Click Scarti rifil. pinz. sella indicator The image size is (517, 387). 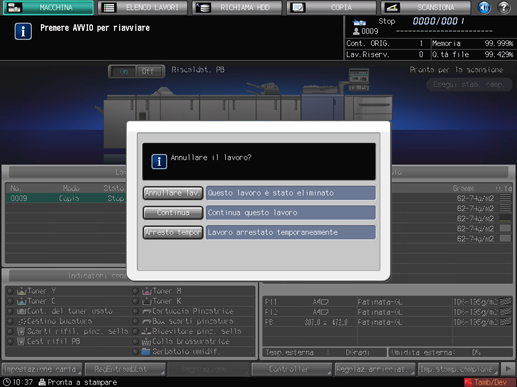point(68,331)
